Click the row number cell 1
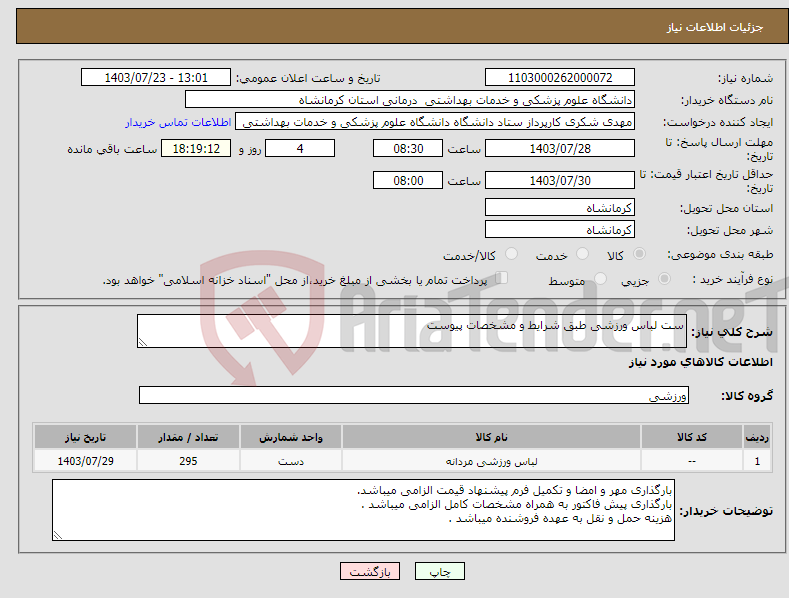789x598 pixels. point(757,461)
